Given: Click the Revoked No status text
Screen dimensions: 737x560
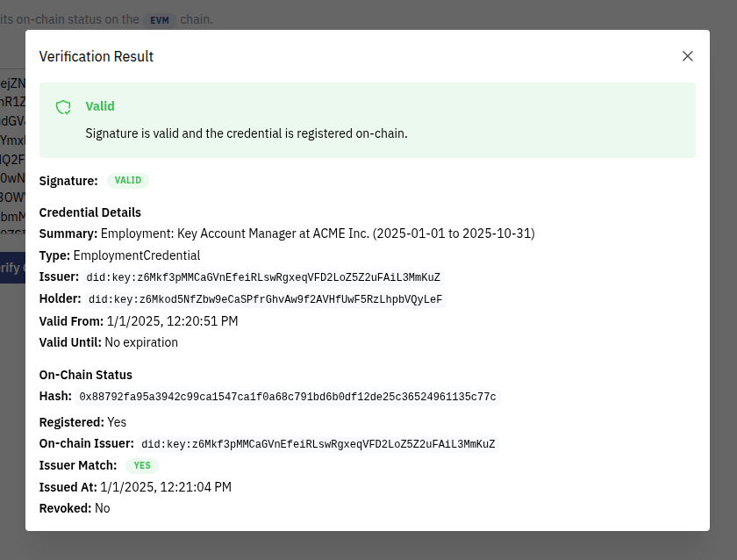Looking at the screenshot, I should tap(103, 508).
